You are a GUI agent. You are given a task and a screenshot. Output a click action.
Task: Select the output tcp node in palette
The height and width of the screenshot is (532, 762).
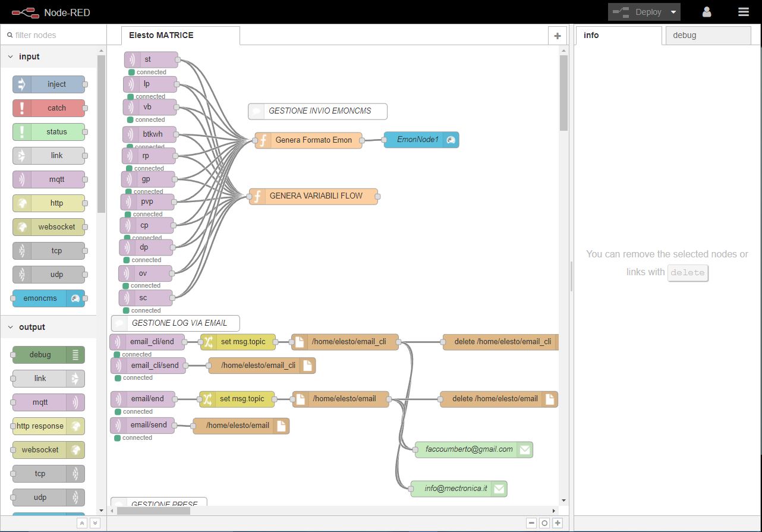(x=49, y=474)
